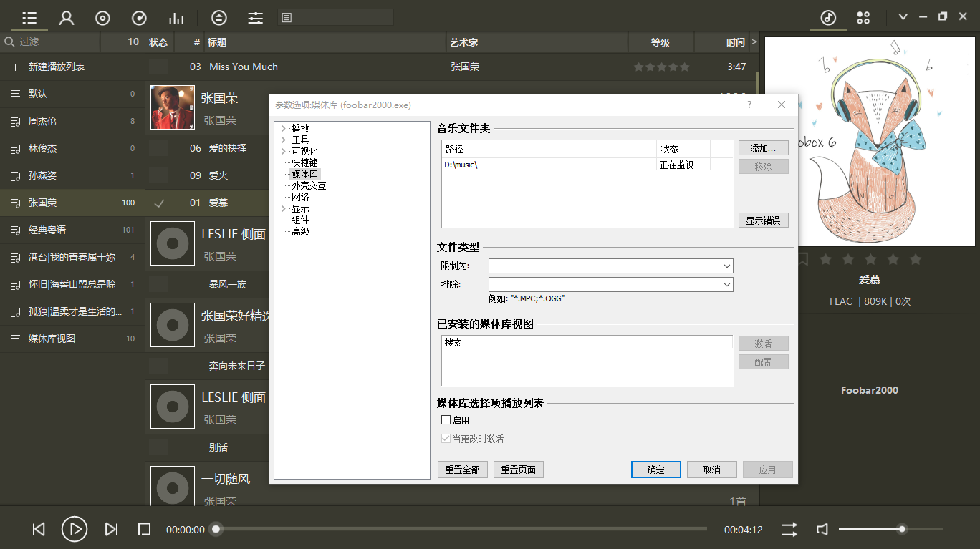Stop playback with the square button
This screenshot has height=549, width=980.
(144, 530)
